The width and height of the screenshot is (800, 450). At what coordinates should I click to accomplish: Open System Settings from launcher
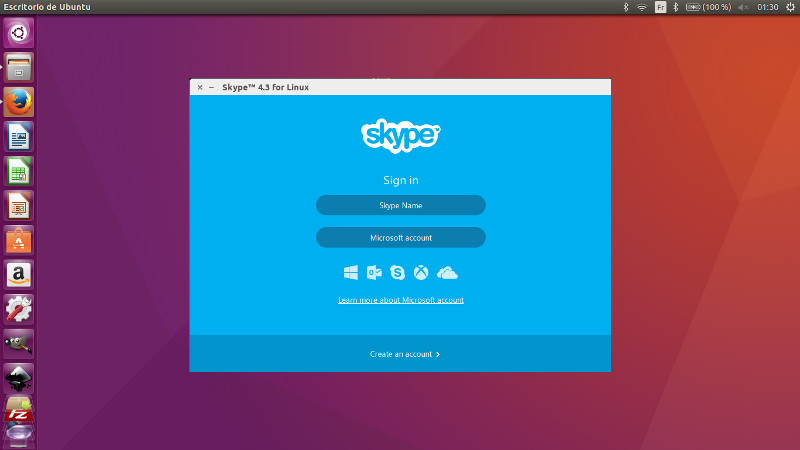pyautogui.click(x=19, y=309)
